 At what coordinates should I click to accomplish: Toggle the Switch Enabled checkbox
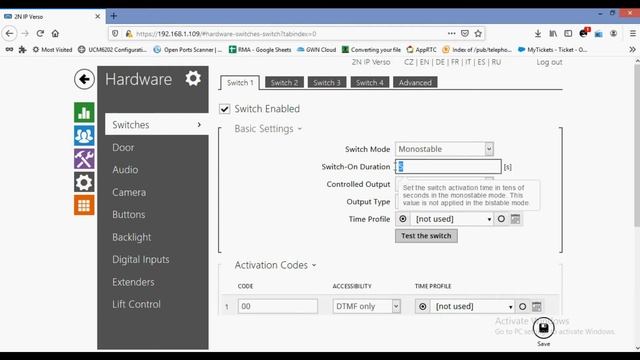click(x=224, y=109)
